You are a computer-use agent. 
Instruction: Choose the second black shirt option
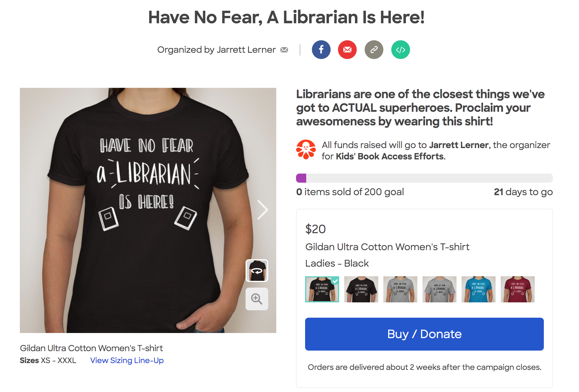pos(361,289)
